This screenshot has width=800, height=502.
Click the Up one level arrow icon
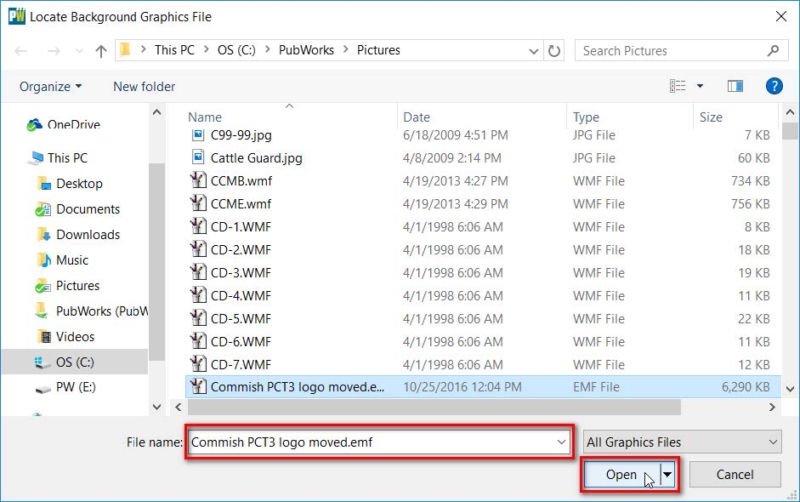[101, 51]
